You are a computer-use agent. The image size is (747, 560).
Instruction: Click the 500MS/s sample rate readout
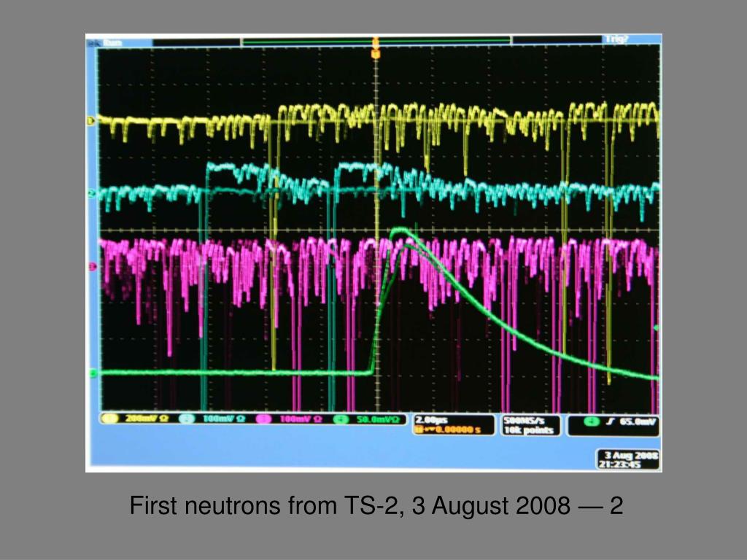tap(530, 421)
